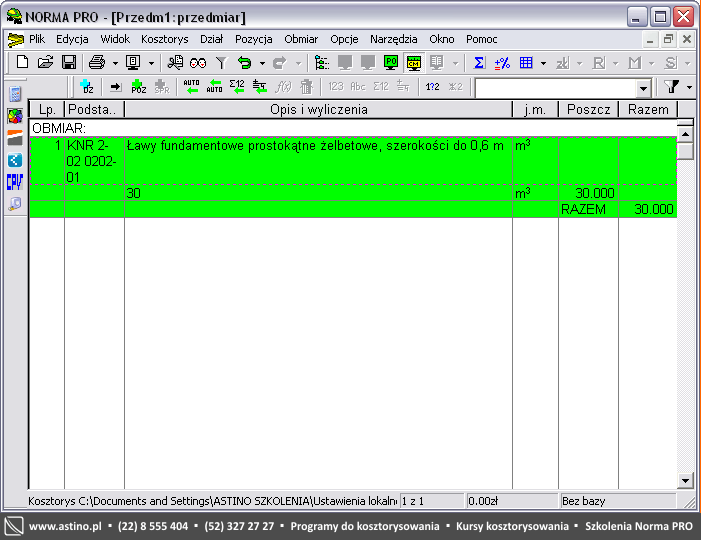
Task: Click the RAZEM total label cell
Action: click(588, 209)
